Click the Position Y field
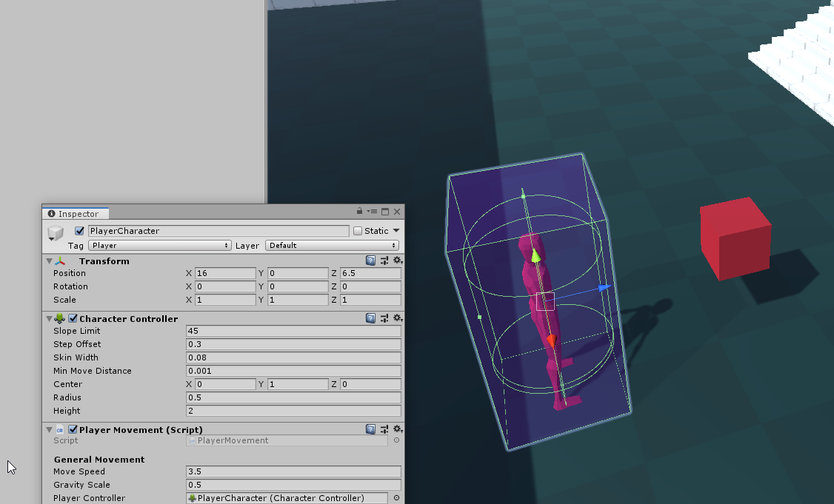834x504 pixels. (298, 273)
